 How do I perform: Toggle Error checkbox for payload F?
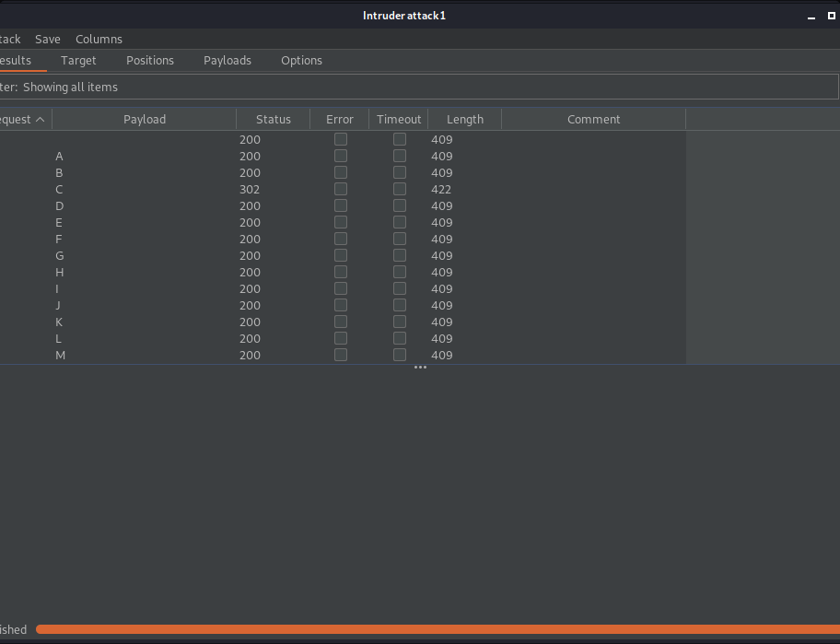click(x=341, y=239)
